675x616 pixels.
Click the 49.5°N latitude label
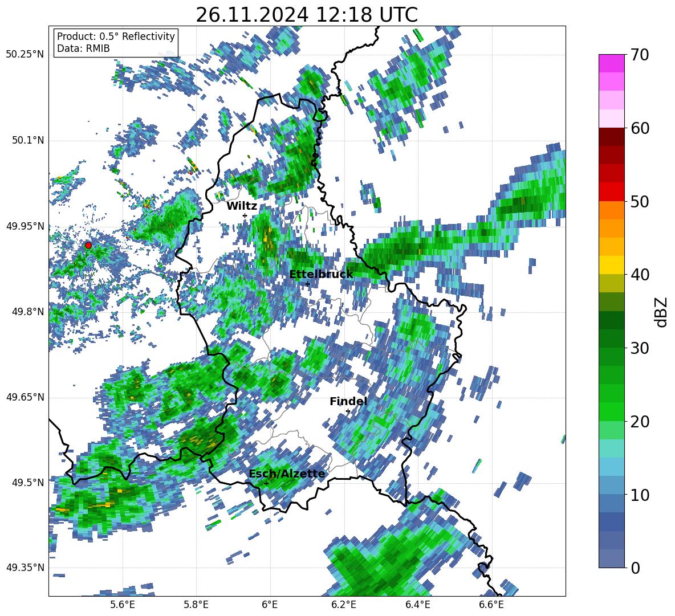(x=27, y=482)
